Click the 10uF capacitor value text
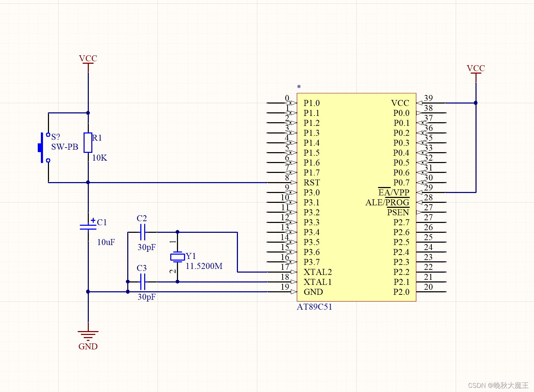 tap(106, 242)
